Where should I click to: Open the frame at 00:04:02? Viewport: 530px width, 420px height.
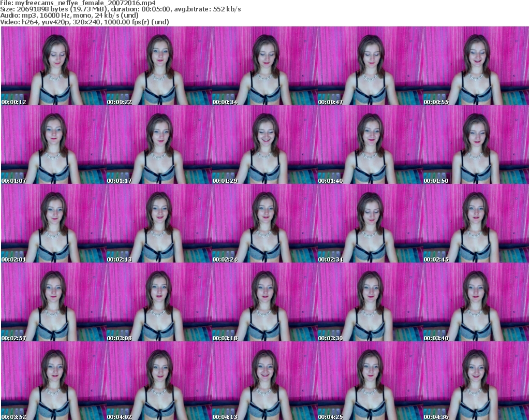coord(159,381)
